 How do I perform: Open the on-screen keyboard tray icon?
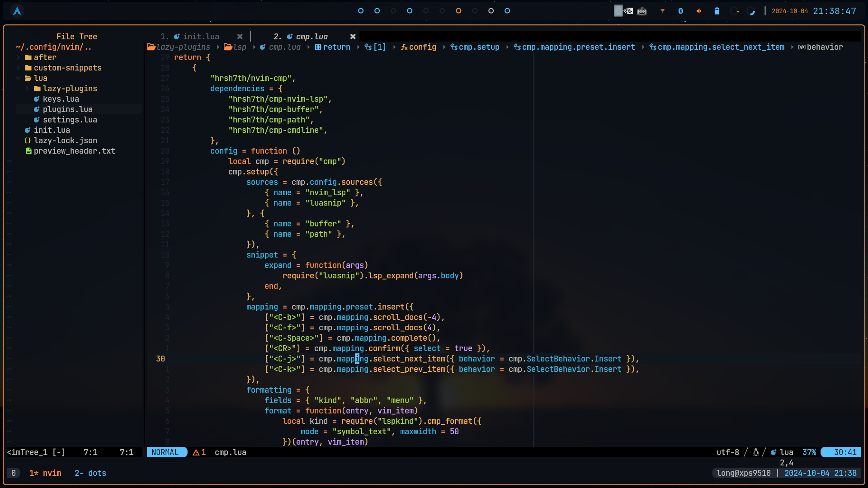tap(642, 11)
